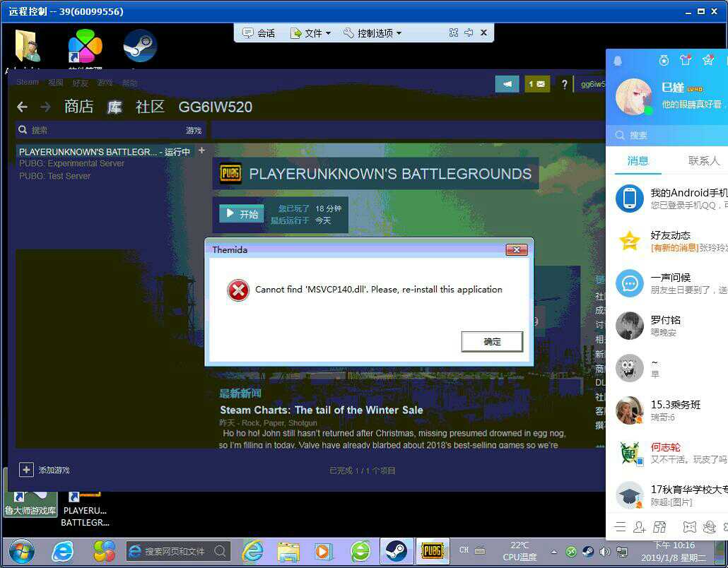Screen dimensions: 728x568
Task: Select PUBG: Experimental Server in library
Action: click(71, 164)
